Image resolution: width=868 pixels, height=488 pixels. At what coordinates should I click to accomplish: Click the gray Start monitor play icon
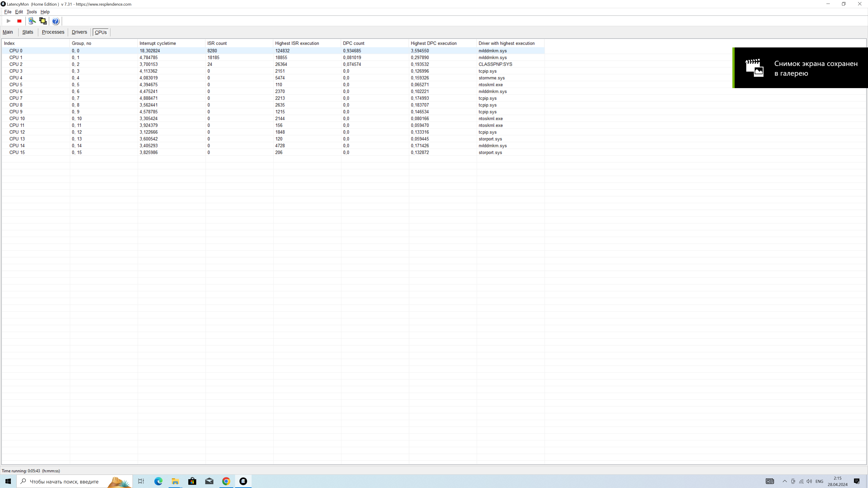tap(9, 21)
